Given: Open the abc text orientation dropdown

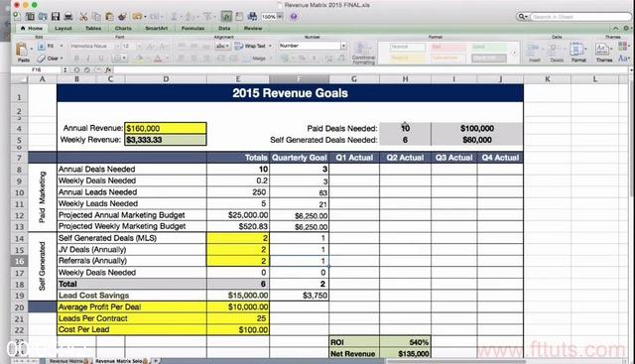Looking at the screenshot, I should coord(222,46).
